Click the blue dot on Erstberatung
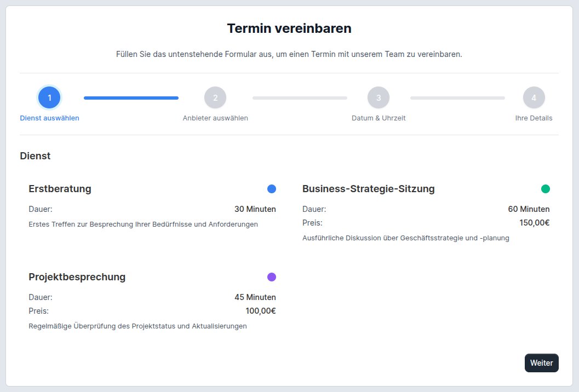 point(272,189)
